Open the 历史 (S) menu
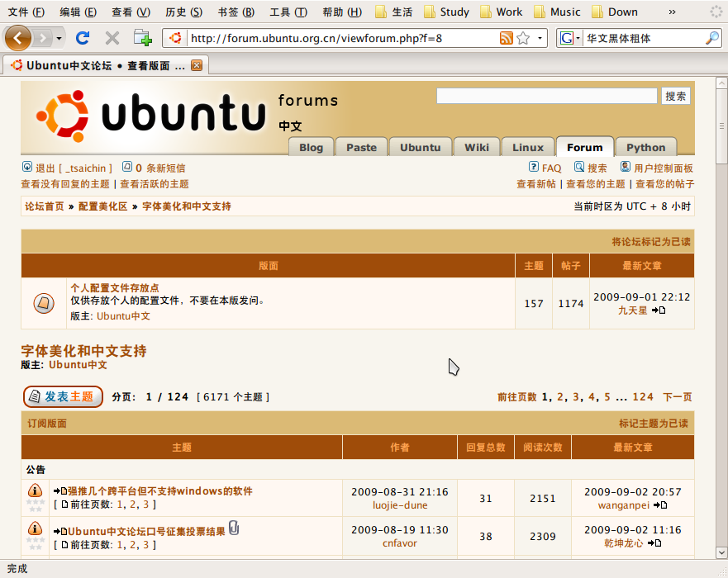 [183, 12]
